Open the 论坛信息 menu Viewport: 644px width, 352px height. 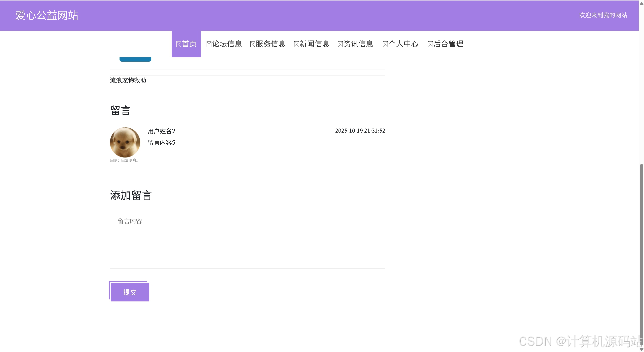click(x=227, y=44)
